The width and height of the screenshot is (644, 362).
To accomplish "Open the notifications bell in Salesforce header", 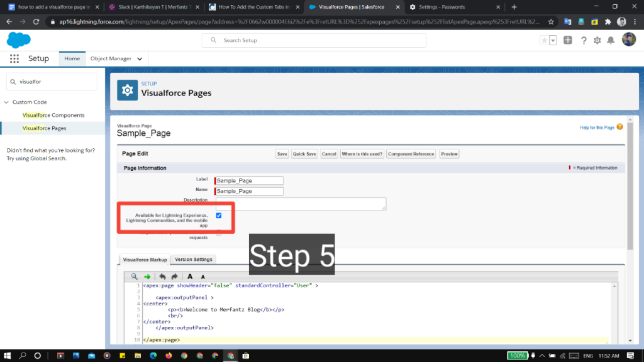I will tap(610, 40).
